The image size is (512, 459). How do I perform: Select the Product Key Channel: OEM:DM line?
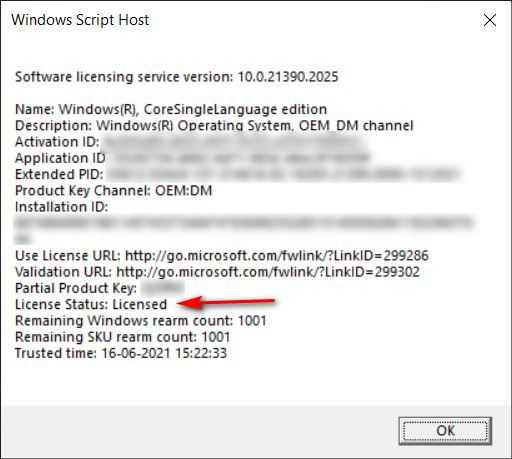(113, 191)
